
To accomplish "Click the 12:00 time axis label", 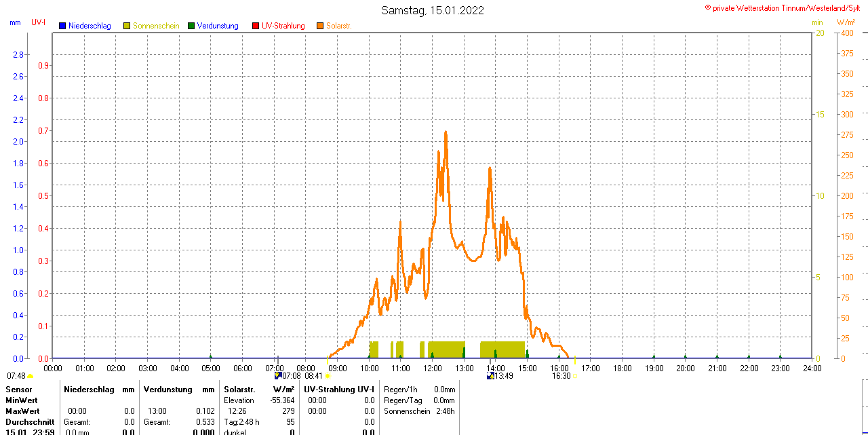I will tap(432, 368).
